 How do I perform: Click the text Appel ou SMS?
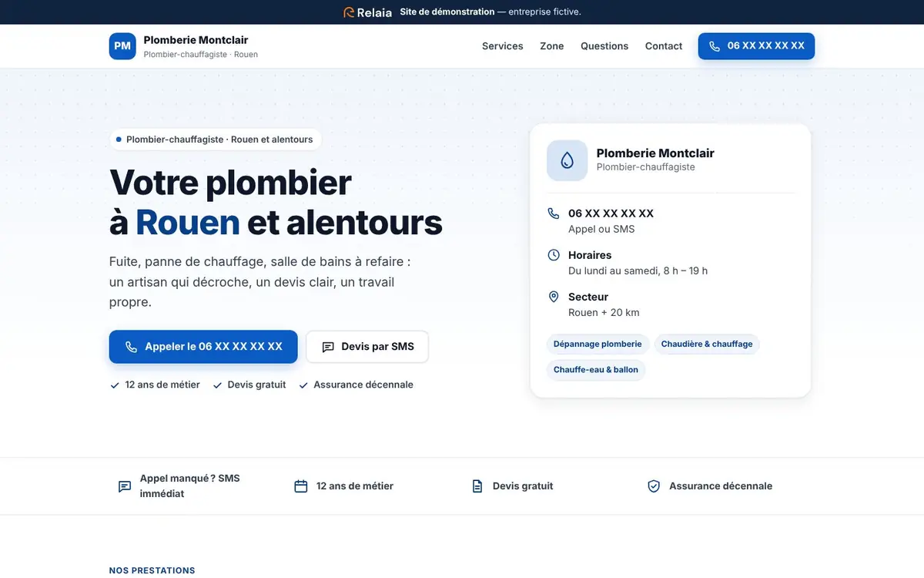pyautogui.click(x=601, y=229)
